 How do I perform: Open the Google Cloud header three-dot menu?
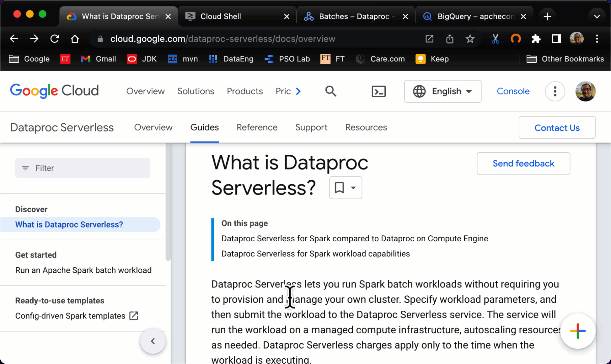pyautogui.click(x=555, y=91)
